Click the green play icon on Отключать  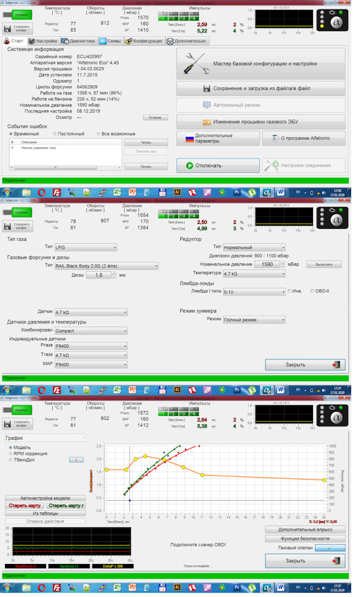tap(189, 165)
